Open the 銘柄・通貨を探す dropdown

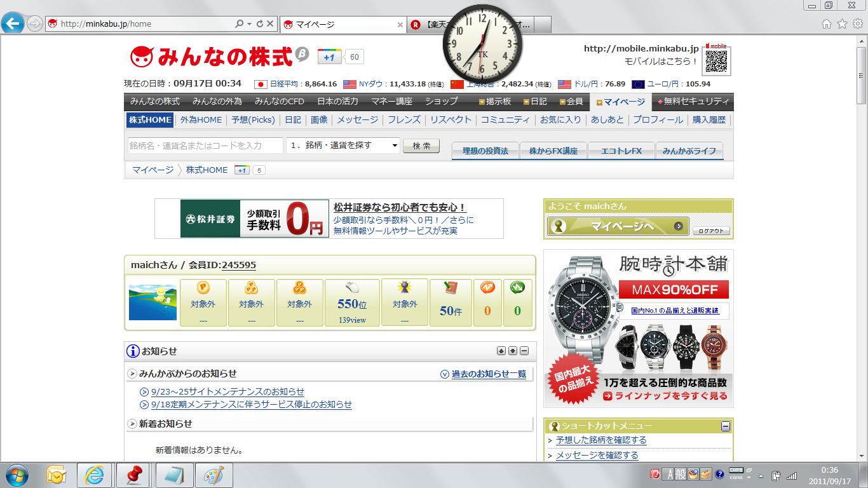coord(343,146)
